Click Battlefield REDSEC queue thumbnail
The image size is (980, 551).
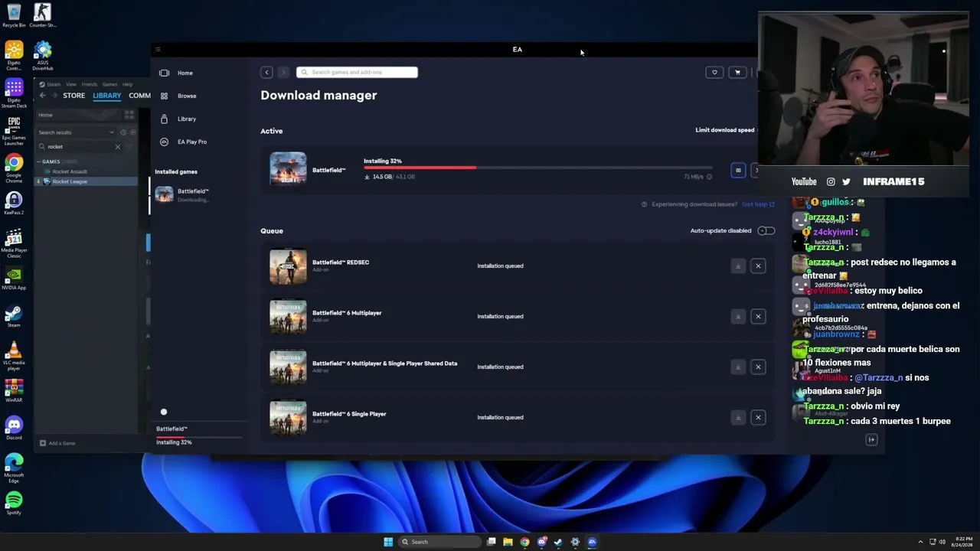[288, 266]
